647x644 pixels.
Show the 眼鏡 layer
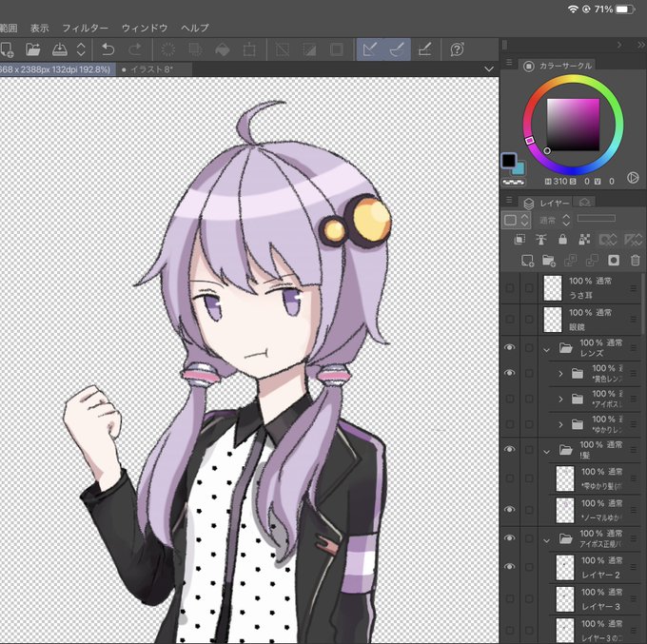(510, 320)
